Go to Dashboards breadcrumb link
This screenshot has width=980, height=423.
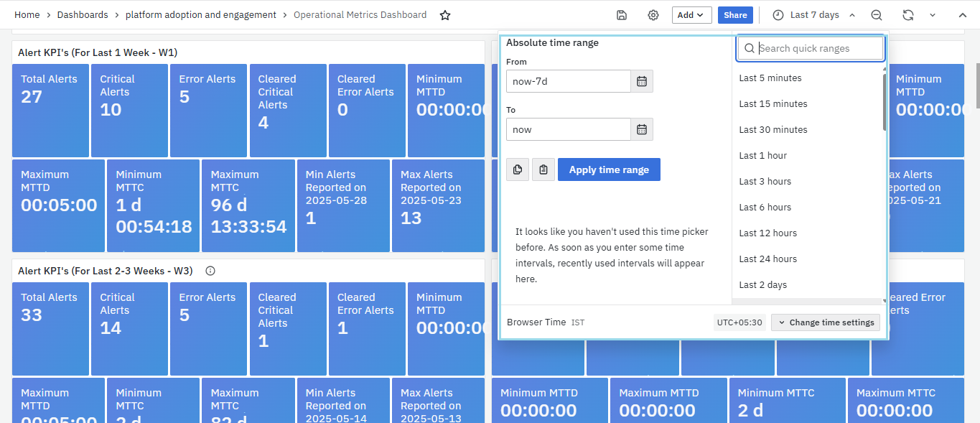click(x=83, y=15)
